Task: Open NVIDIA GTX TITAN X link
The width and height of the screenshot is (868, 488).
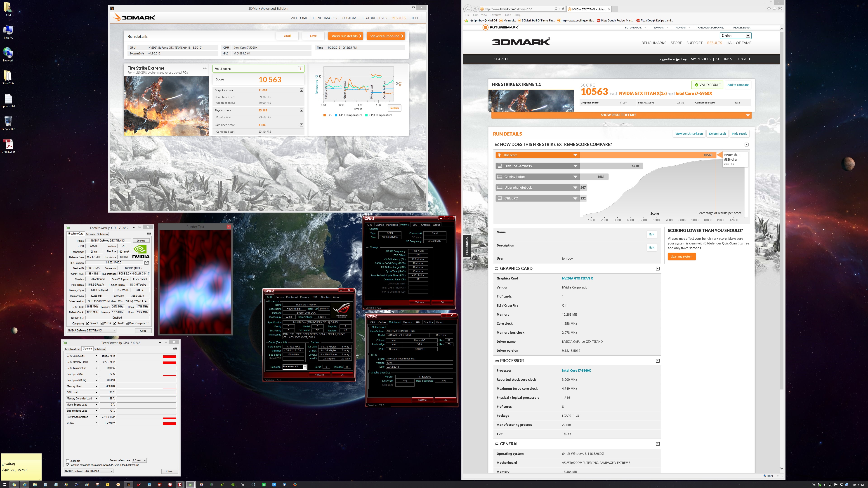Action: click(577, 279)
